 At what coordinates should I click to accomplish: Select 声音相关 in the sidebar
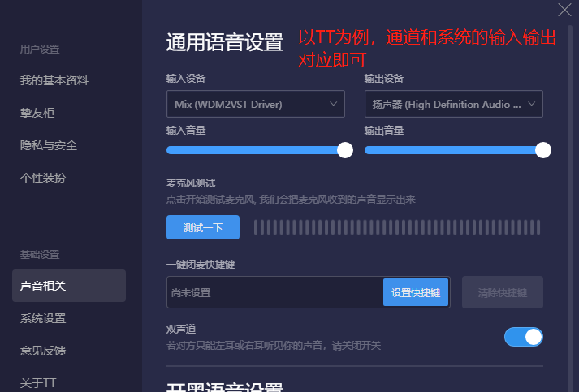(69, 286)
